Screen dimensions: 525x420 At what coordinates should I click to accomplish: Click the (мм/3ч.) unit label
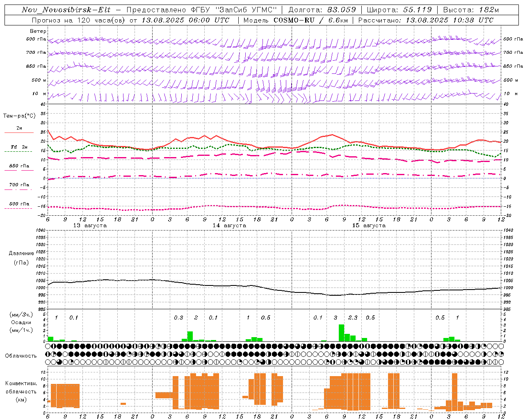click(x=21, y=315)
